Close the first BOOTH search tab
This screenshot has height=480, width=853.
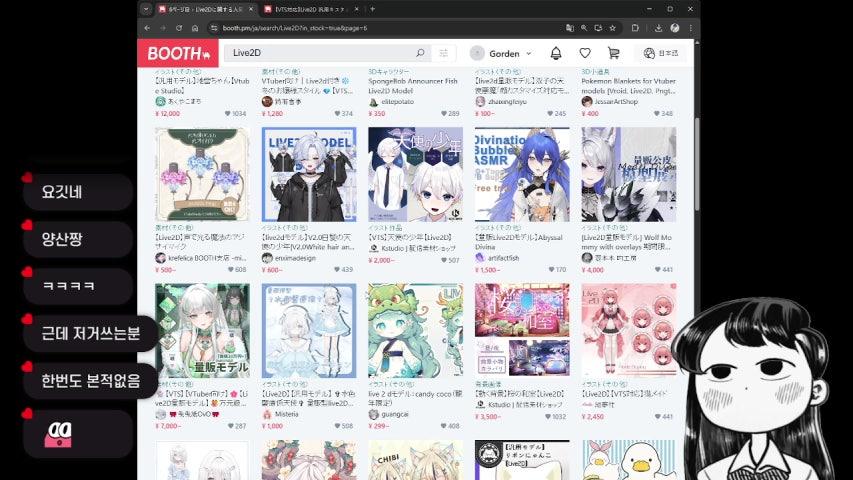tap(251, 9)
